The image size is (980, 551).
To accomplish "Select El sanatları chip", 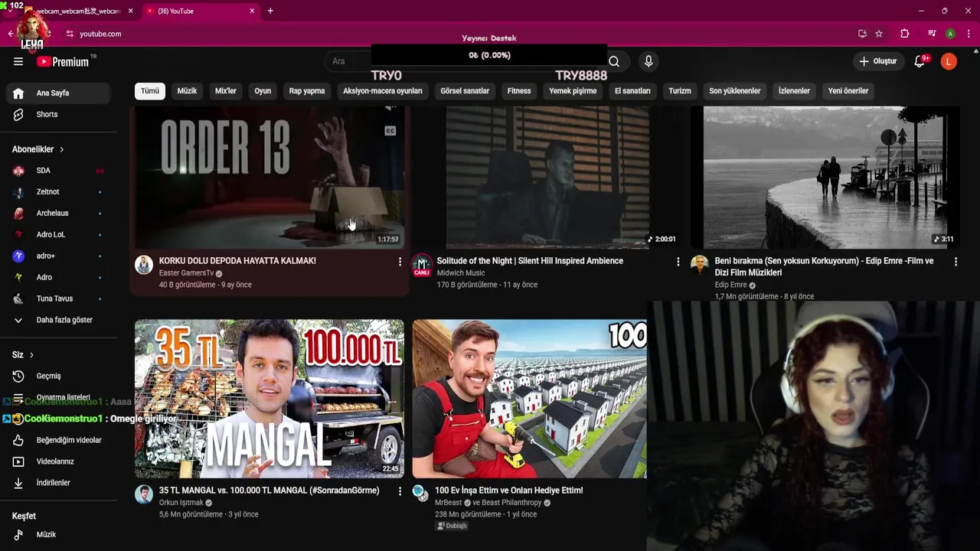I will pos(632,91).
